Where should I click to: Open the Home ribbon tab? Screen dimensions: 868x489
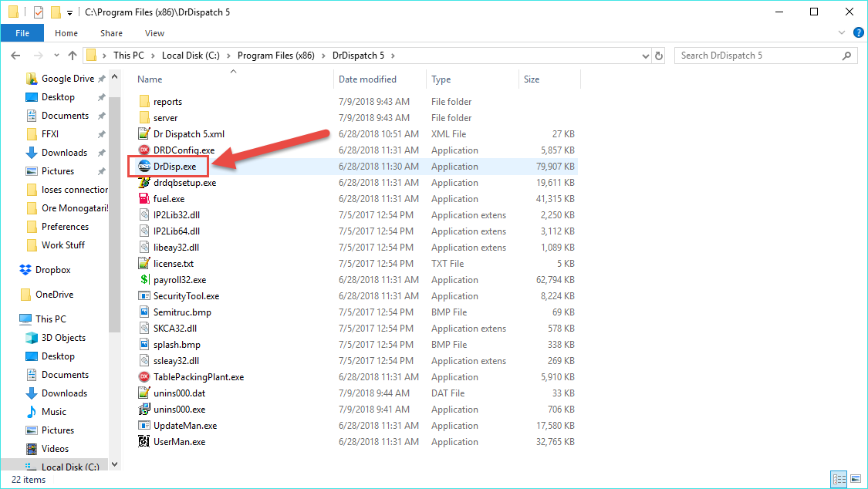(66, 33)
